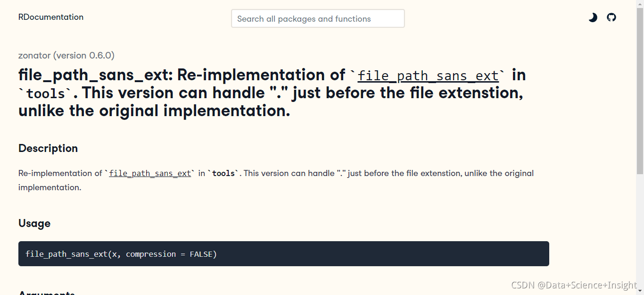Viewport: 644px width, 295px height.
Task: Select the Usage code block text
Action: tap(121, 254)
